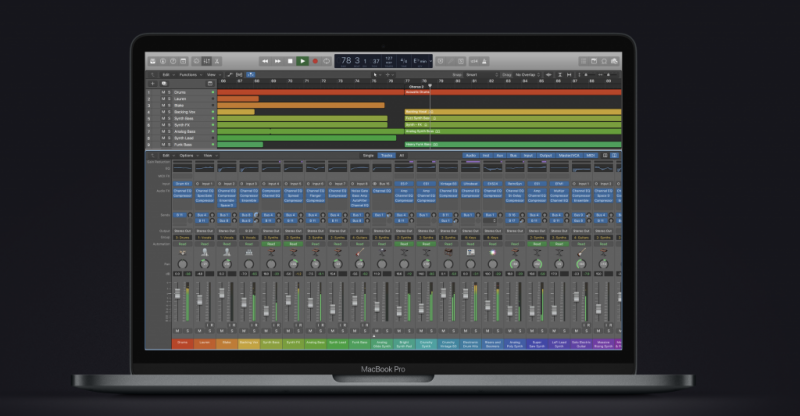800x416 pixels.
Task: Click the Stop button in transport
Action: [x=289, y=61]
